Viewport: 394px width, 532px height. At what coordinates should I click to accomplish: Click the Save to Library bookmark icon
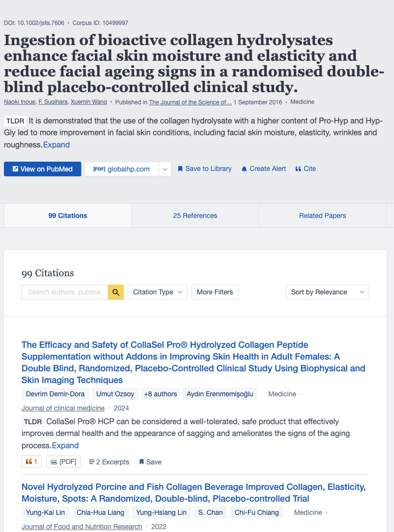coord(180,169)
